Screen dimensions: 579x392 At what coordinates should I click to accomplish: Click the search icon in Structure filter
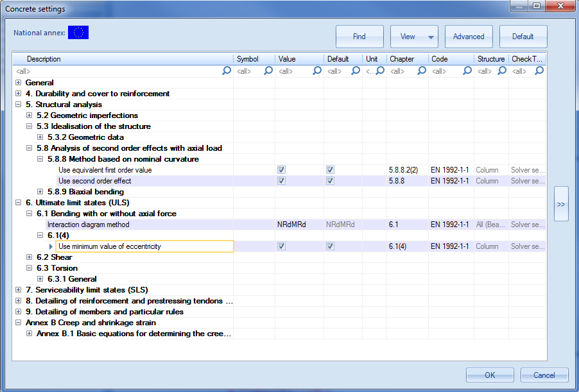pyautogui.click(x=501, y=71)
